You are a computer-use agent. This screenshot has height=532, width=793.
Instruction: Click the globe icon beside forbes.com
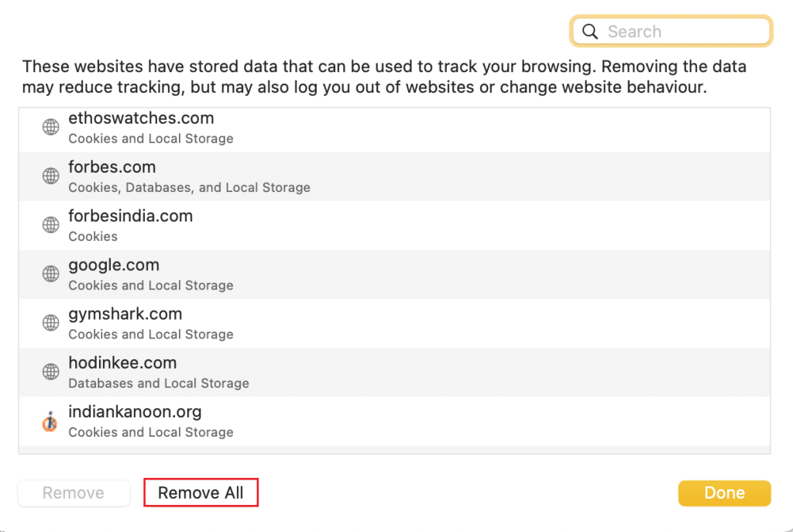[x=51, y=177]
